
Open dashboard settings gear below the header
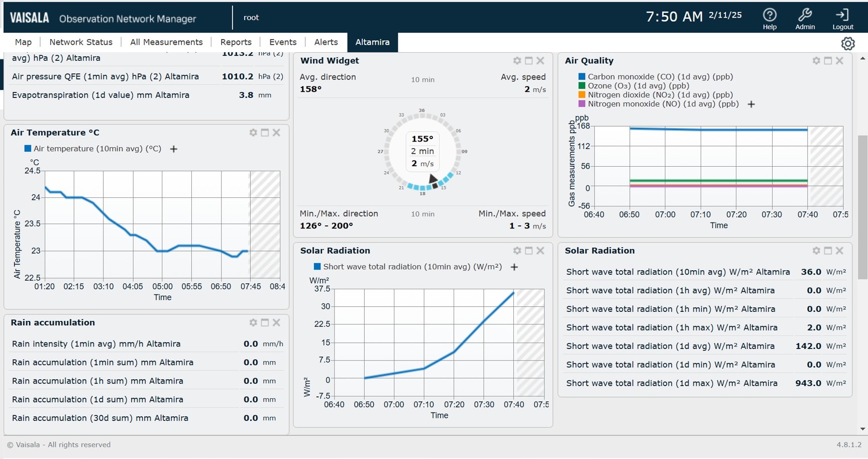pos(848,44)
